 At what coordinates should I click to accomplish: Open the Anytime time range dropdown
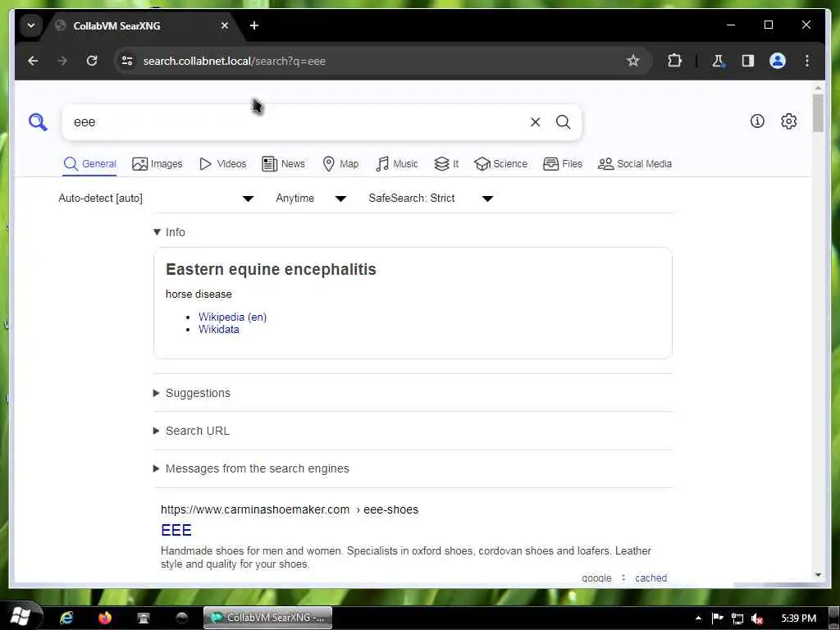(x=311, y=199)
